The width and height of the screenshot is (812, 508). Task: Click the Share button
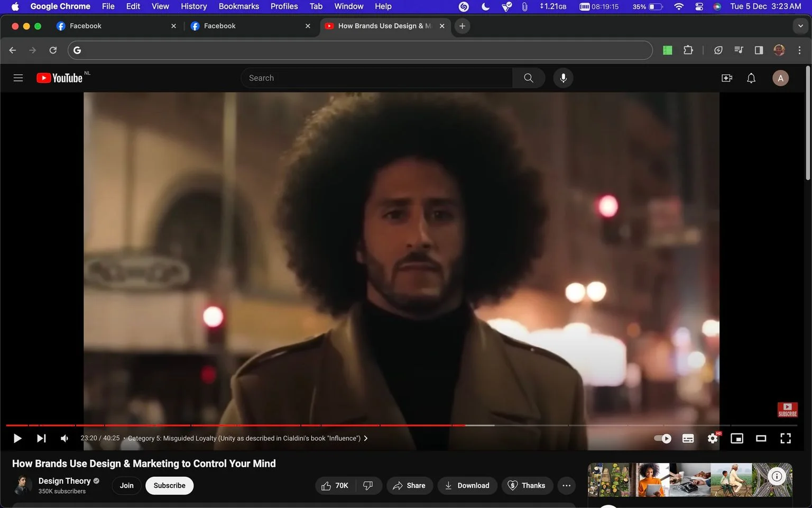point(409,485)
